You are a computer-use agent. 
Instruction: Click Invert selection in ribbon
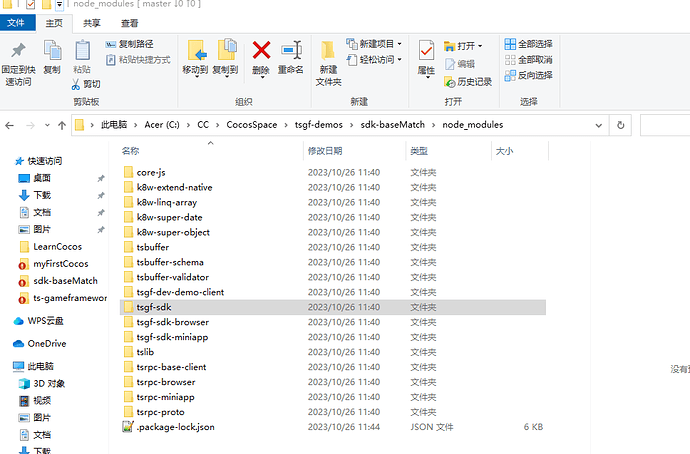529,75
